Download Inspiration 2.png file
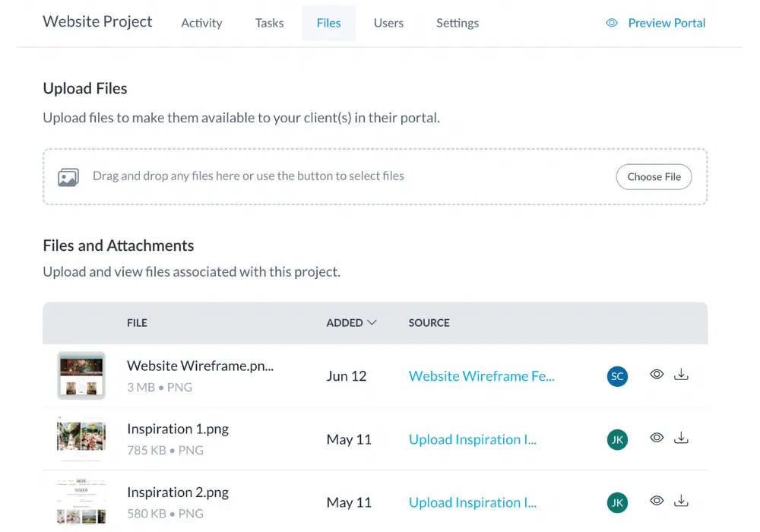Viewport: 760px width, 532px height. point(681,501)
